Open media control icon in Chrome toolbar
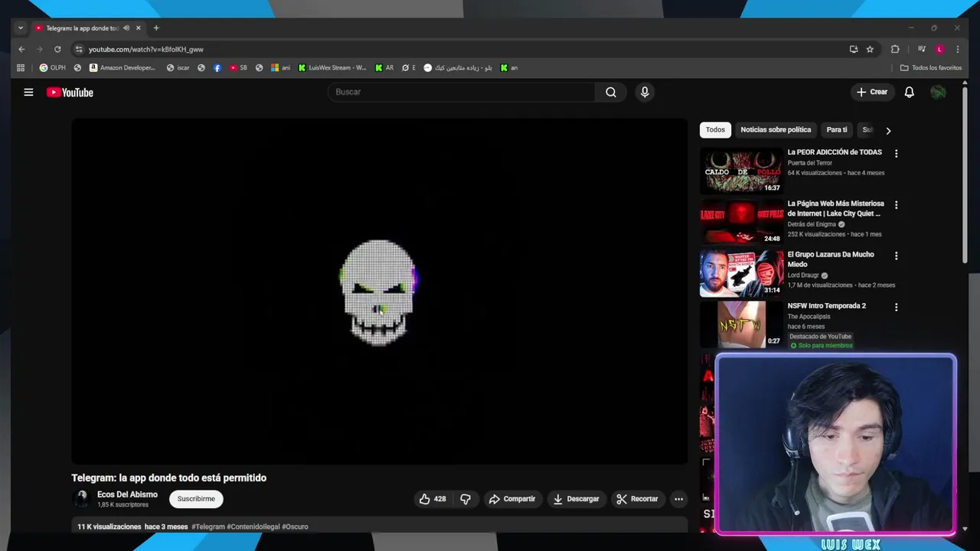The width and height of the screenshot is (980, 551). pos(922,49)
